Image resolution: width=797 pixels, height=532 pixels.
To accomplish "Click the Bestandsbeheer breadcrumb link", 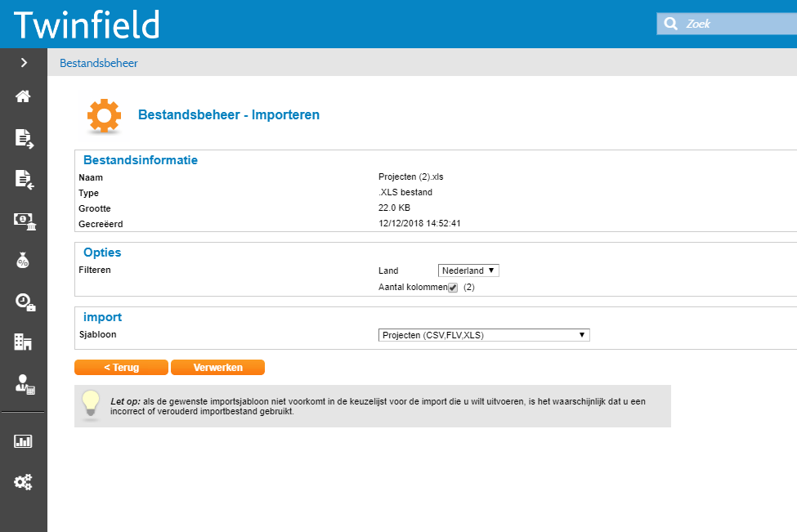I will [x=98, y=62].
